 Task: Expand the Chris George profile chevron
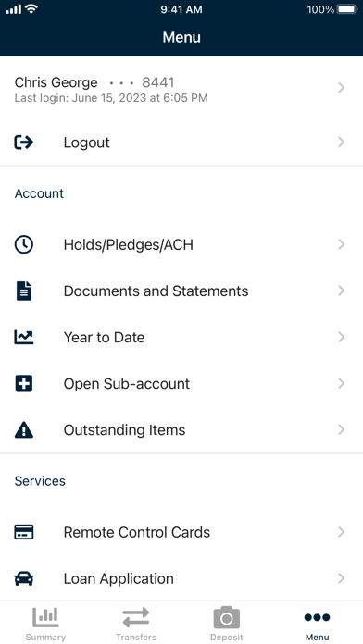341,88
